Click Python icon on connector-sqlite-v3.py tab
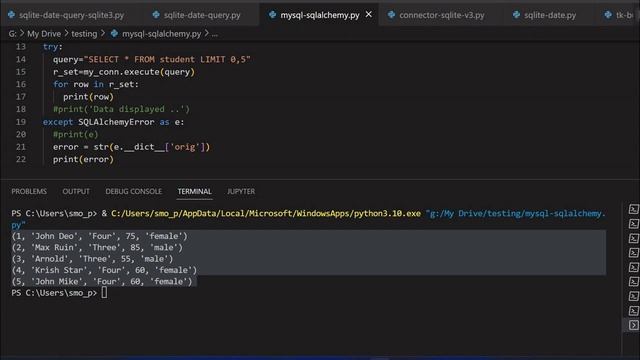Viewport: 640px width, 360px height. coord(391,15)
